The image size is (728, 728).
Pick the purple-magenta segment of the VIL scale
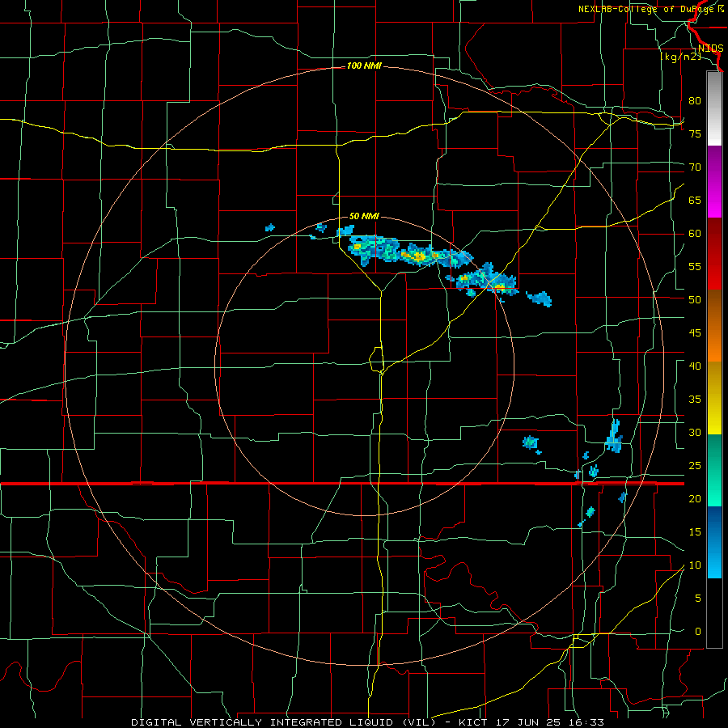(x=714, y=182)
